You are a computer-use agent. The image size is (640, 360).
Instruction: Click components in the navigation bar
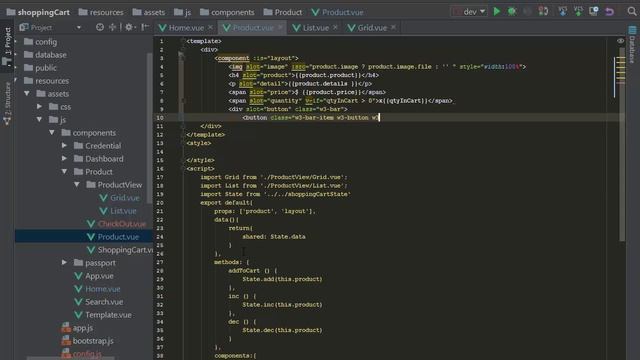(x=227, y=12)
